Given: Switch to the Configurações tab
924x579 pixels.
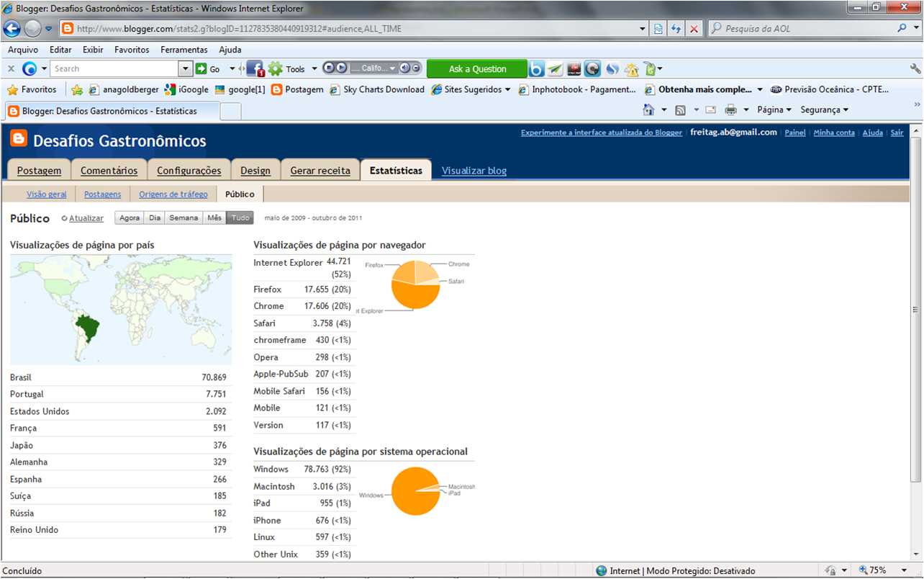Looking at the screenshot, I should (189, 170).
